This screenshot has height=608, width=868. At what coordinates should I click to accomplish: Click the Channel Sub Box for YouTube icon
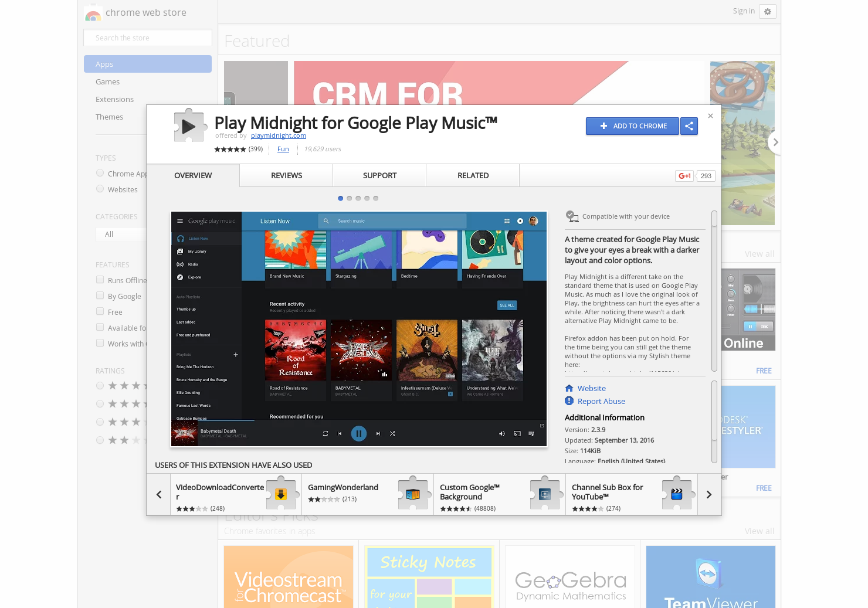tap(677, 494)
